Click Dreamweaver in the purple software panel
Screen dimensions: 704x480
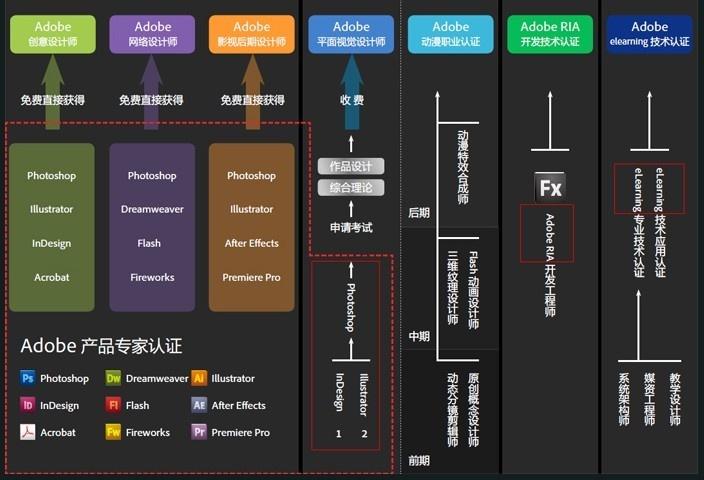tap(152, 209)
